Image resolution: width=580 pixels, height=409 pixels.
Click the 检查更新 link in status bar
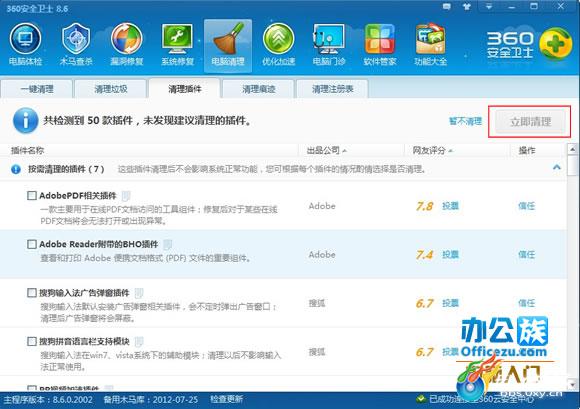tap(227, 399)
